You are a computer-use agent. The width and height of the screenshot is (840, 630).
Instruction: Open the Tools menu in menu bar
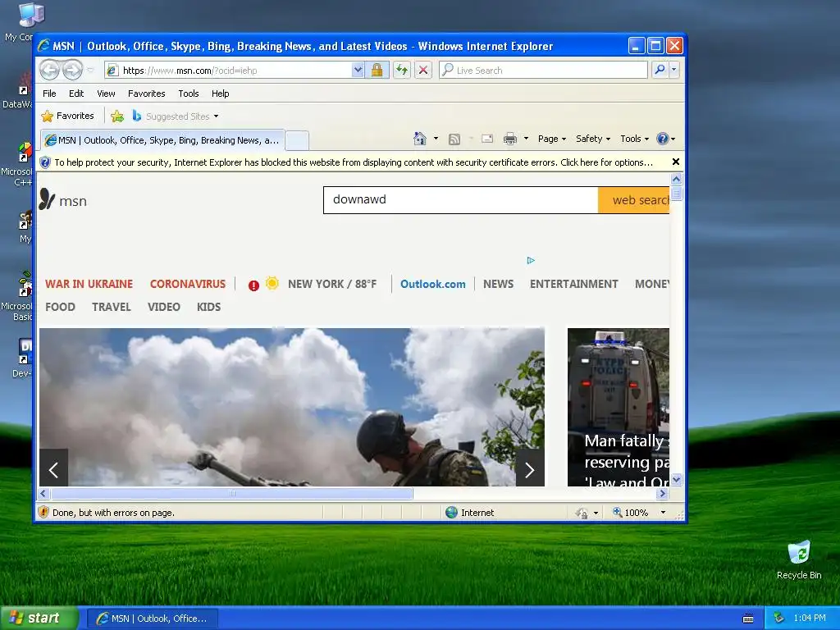tap(189, 94)
